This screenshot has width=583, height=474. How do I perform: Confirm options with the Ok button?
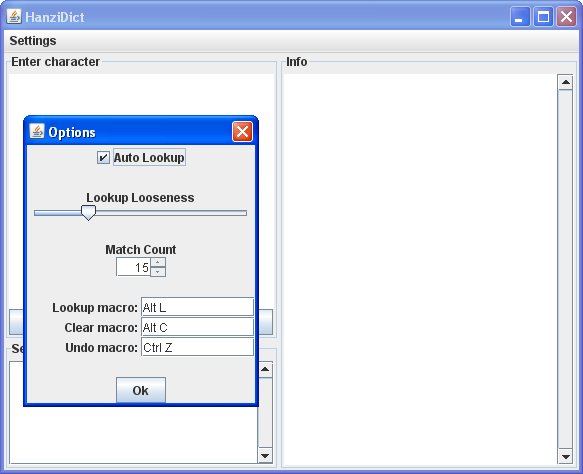pos(141,390)
